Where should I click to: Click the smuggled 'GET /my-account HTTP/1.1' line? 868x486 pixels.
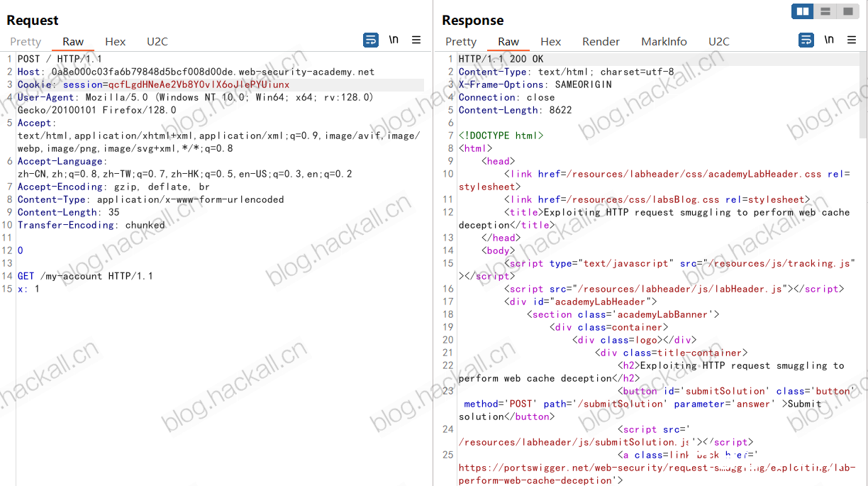point(85,276)
